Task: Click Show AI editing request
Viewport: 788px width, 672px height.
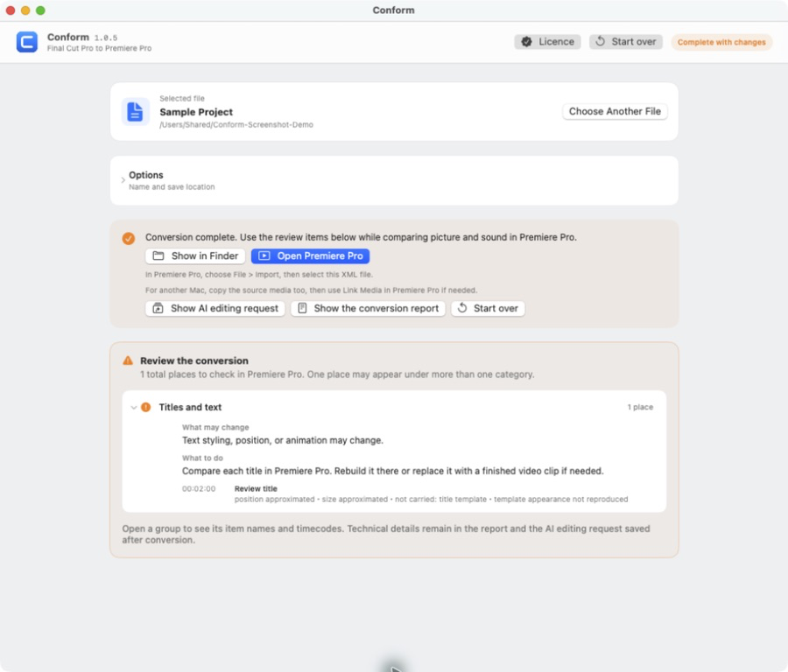Action: click(x=215, y=308)
